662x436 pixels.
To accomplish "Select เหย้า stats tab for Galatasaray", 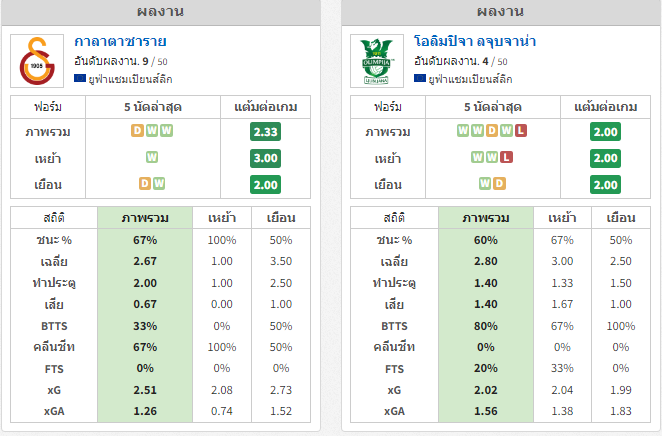I will [x=222, y=218].
